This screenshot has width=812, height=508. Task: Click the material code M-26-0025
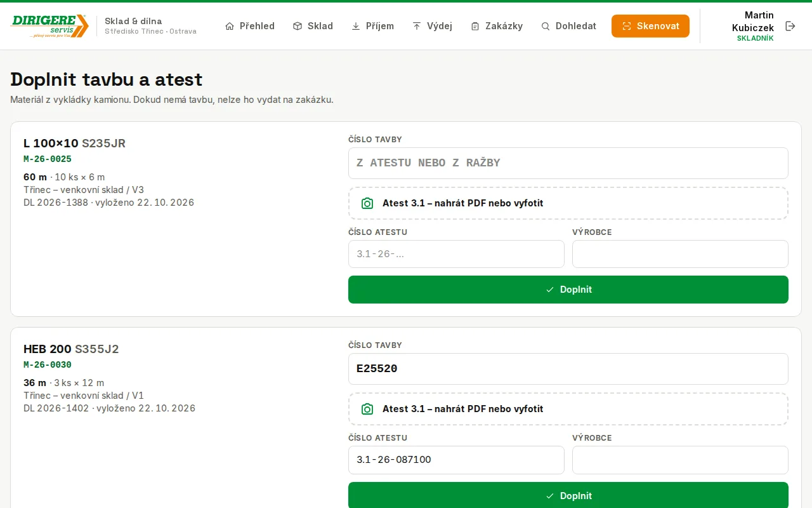pos(48,159)
